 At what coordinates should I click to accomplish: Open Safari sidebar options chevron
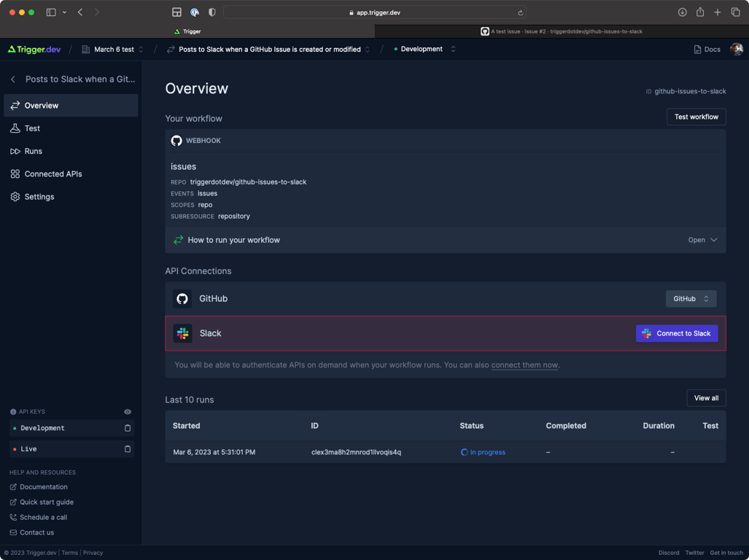[64, 12]
